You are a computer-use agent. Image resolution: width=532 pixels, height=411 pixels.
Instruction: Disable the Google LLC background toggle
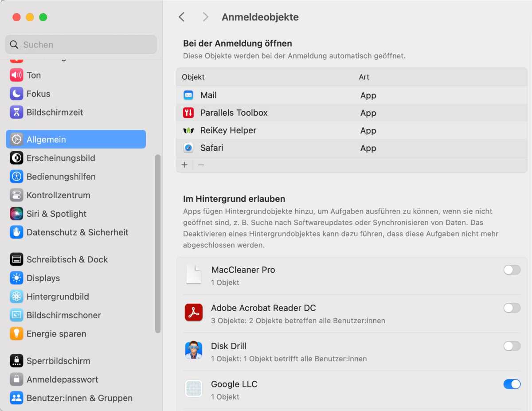[512, 384]
